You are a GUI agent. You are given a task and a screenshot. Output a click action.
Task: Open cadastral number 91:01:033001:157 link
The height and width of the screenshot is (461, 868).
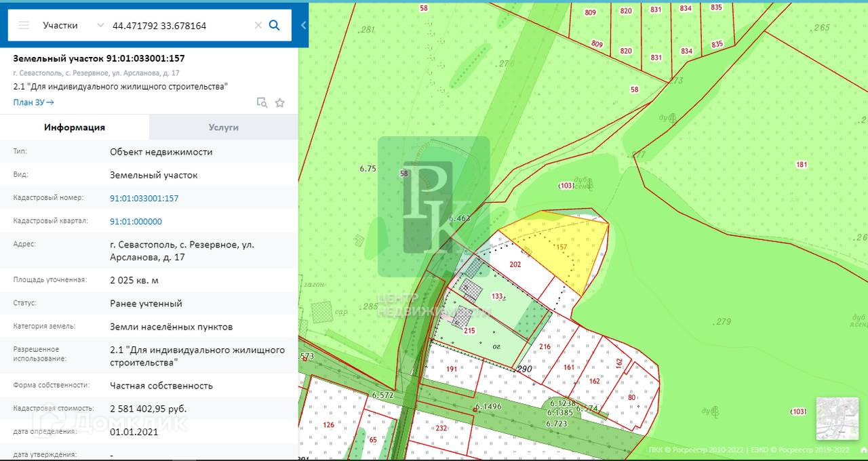(x=144, y=198)
